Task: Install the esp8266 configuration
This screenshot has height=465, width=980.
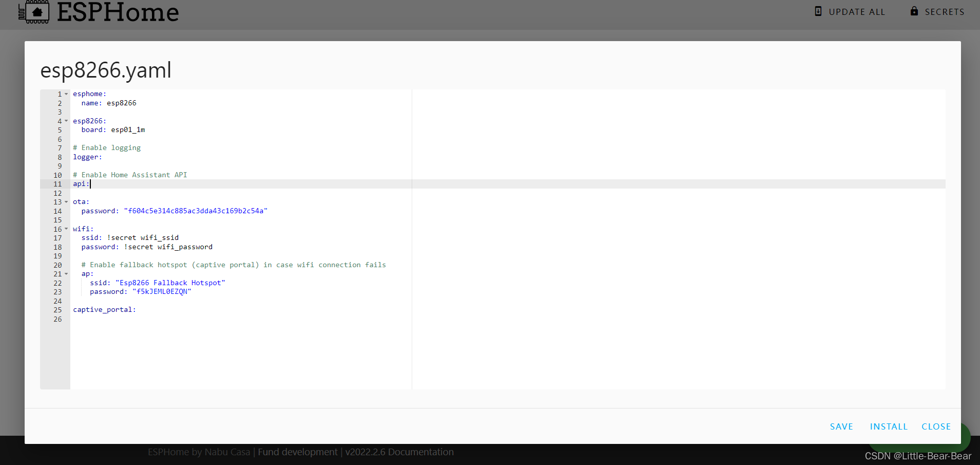Action: [889, 426]
